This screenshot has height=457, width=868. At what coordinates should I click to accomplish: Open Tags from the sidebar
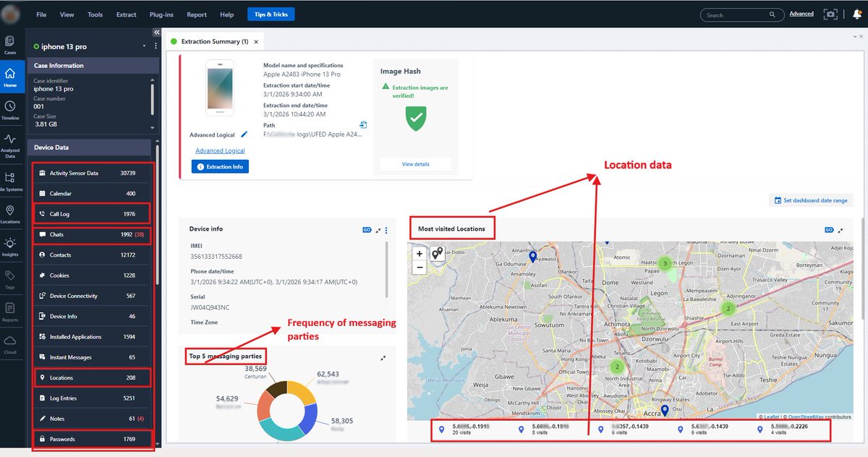tap(10, 279)
